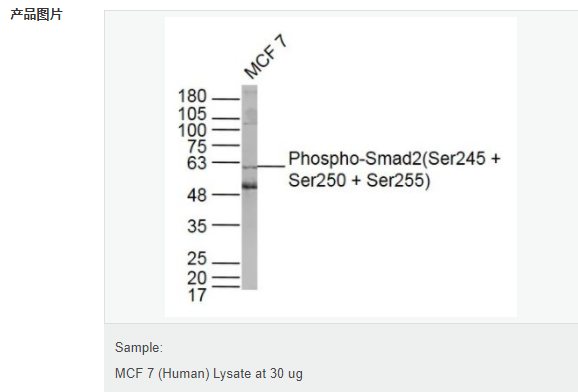Click the 75 kDa marker label
Image resolution: width=578 pixels, height=392 pixels.
pos(196,147)
